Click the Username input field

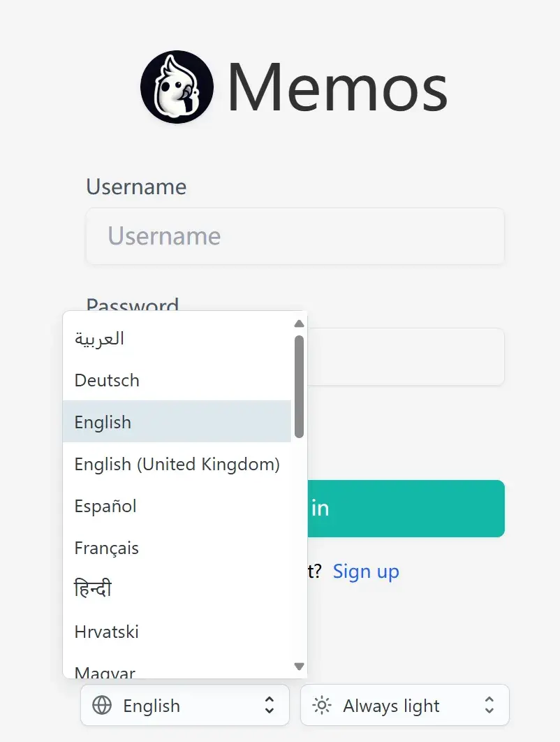point(295,236)
